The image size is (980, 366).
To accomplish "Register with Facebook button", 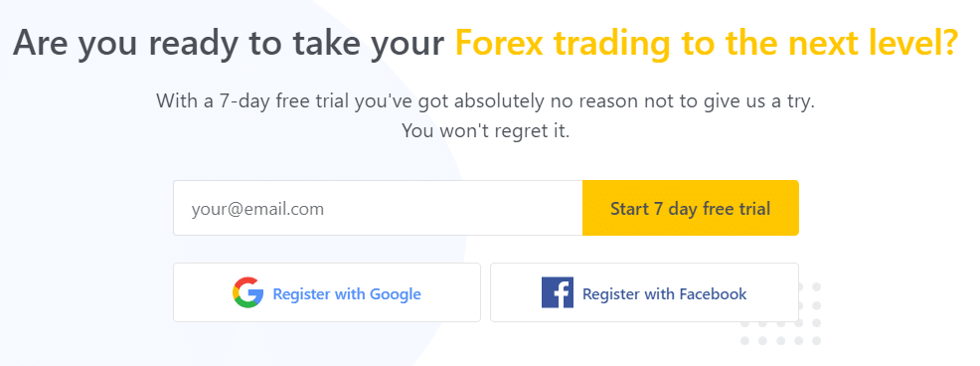I will 644,292.
